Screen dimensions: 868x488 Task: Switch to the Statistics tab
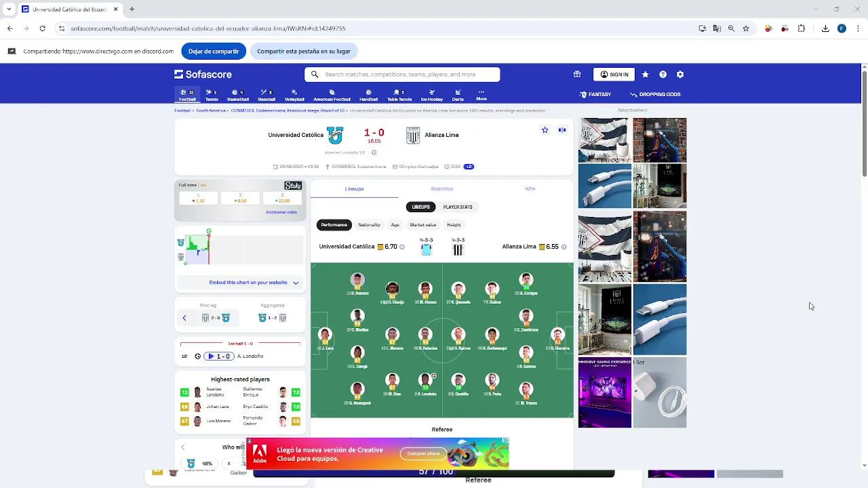coord(441,189)
